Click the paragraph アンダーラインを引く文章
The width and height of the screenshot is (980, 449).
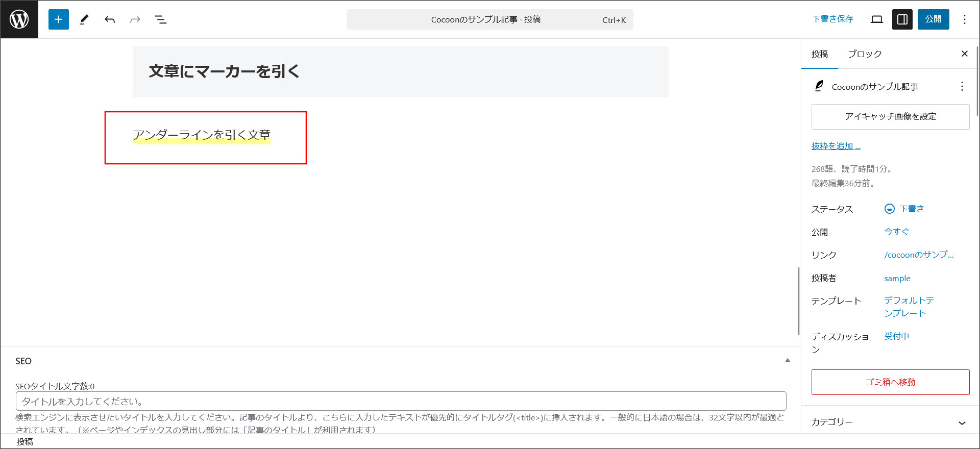[x=202, y=135]
